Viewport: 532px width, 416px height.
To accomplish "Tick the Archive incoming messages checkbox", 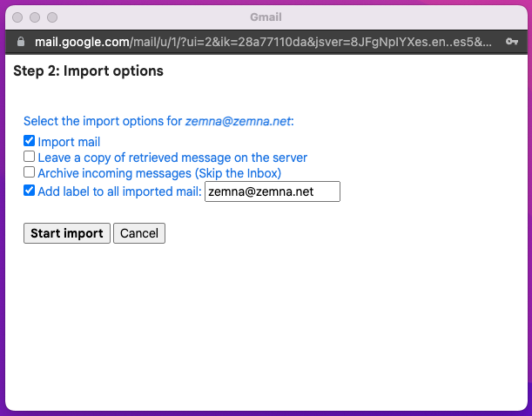I will pos(30,172).
